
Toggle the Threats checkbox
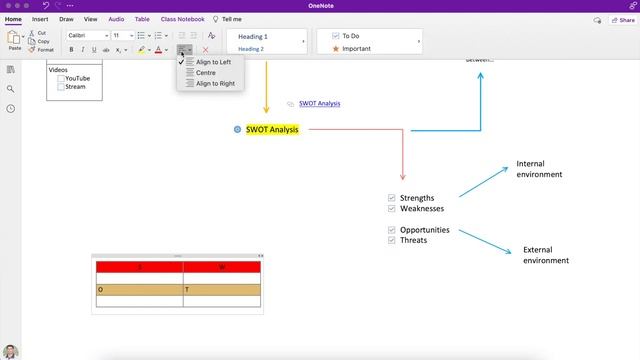point(391,240)
